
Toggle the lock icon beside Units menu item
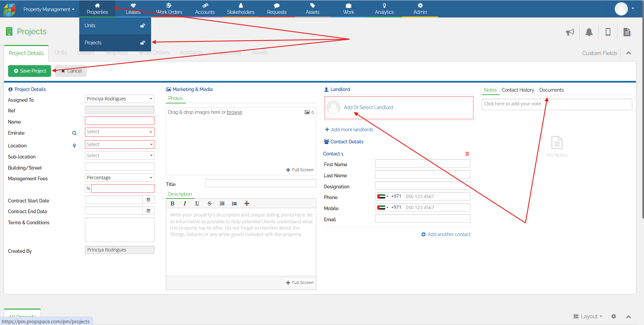143,26
